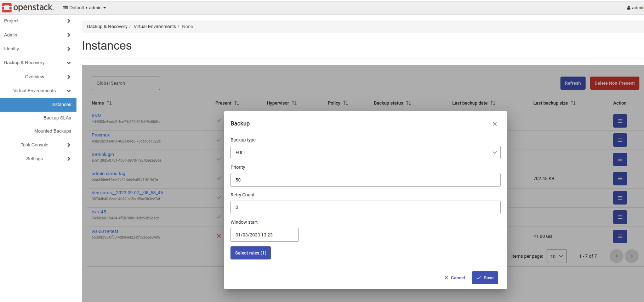
Task: Click the Select rules (1) button
Action: coord(250,253)
